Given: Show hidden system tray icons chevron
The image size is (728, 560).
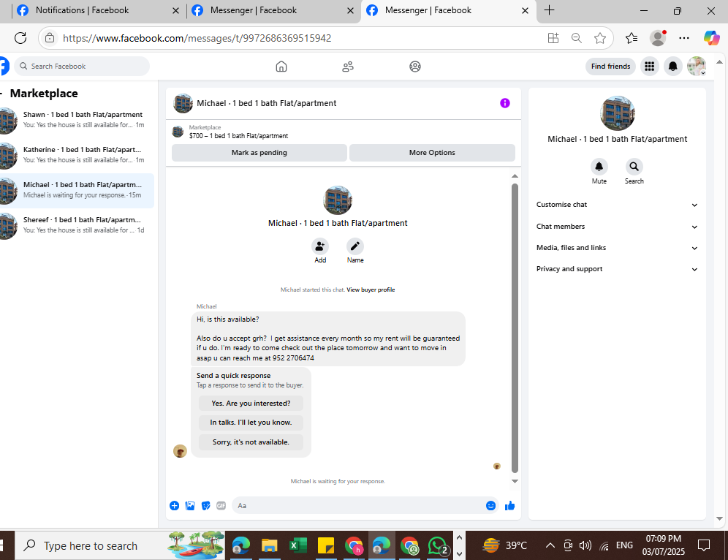Looking at the screenshot, I should (x=550, y=545).
